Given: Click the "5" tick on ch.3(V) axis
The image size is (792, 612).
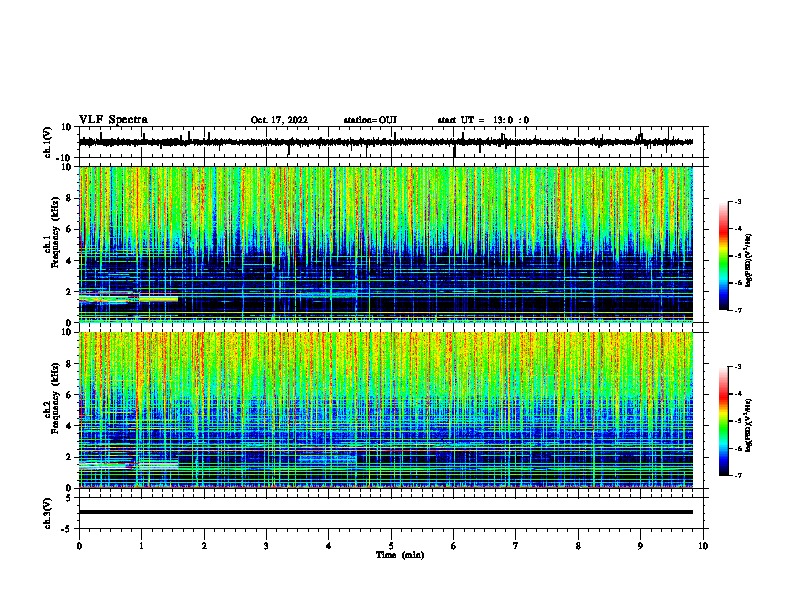Looking at the screenshot, I should (x=70, y=497).
